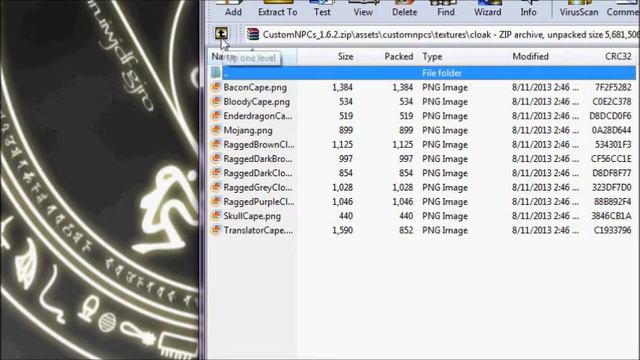Click the Delete toolbar button
This screenshot has width=640, height=360.
coord(404,9)
